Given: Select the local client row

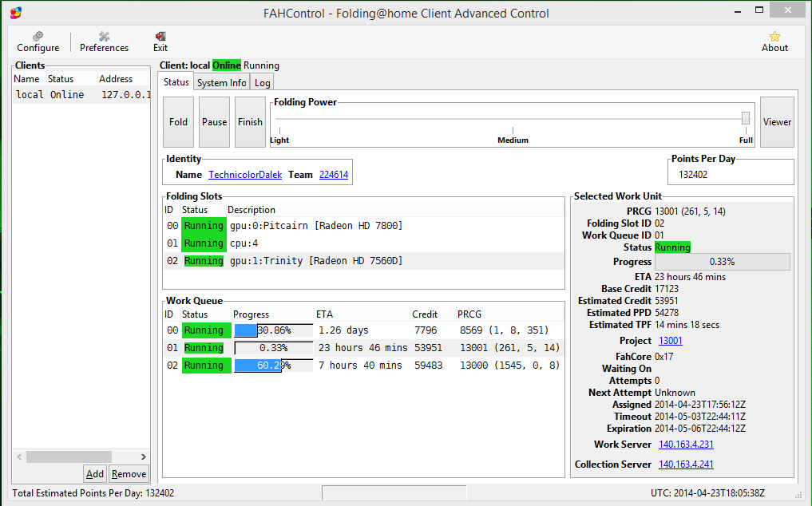Looking at the screenshot, I should tap(81, 94).
